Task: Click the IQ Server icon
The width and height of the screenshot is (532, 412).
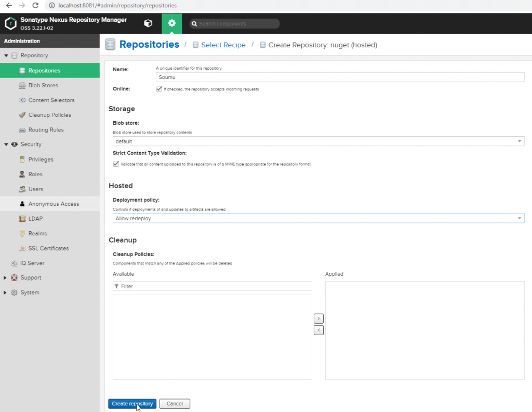Action: point(14,263)
